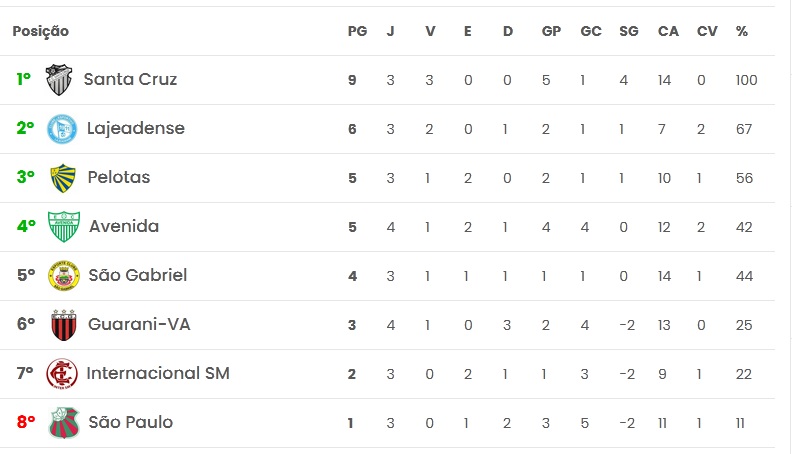792x454 pixels.
Task: Sort by the PG points column header
Action: pyautogui.click(x=357, y=31)
